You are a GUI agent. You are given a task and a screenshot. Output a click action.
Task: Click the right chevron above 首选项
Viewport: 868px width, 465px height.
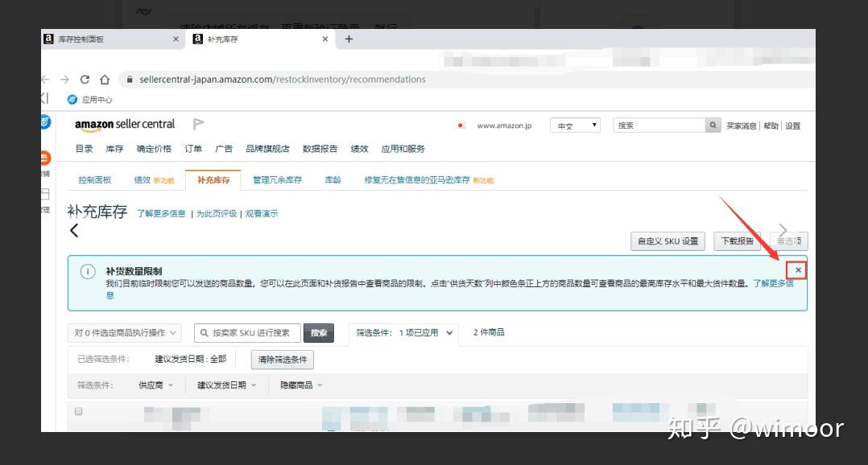[782, 229]
